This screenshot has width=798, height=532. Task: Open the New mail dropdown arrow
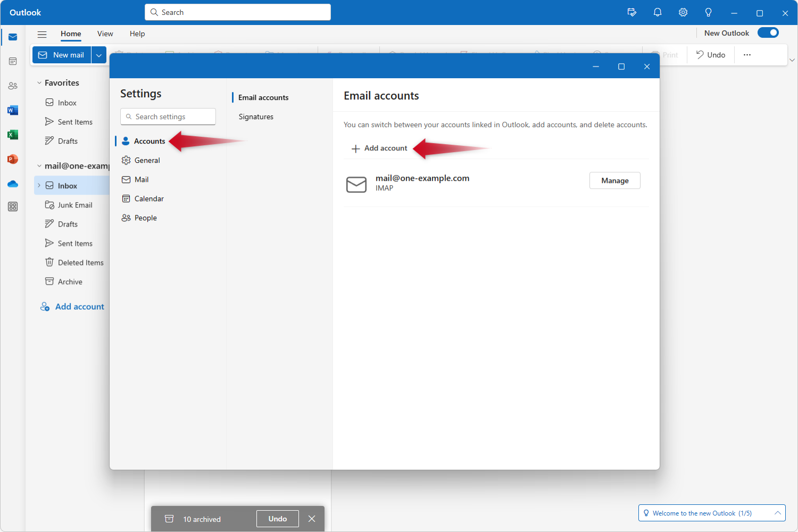[x=99, y=55]
